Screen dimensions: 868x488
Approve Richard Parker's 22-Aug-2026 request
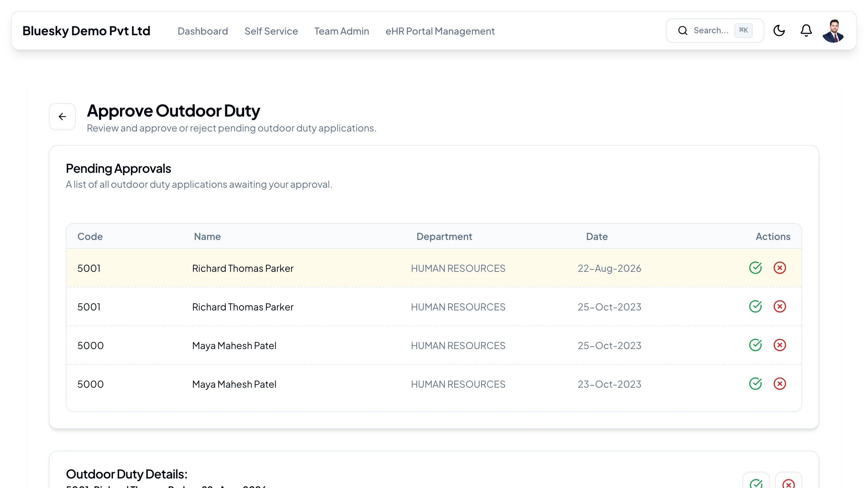(755, 268)
